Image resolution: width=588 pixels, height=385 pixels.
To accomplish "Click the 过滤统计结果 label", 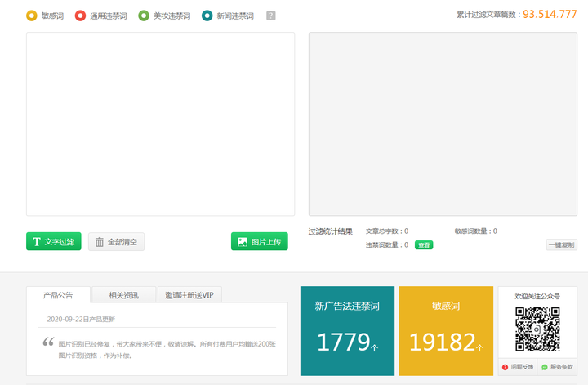I will 331,231.
